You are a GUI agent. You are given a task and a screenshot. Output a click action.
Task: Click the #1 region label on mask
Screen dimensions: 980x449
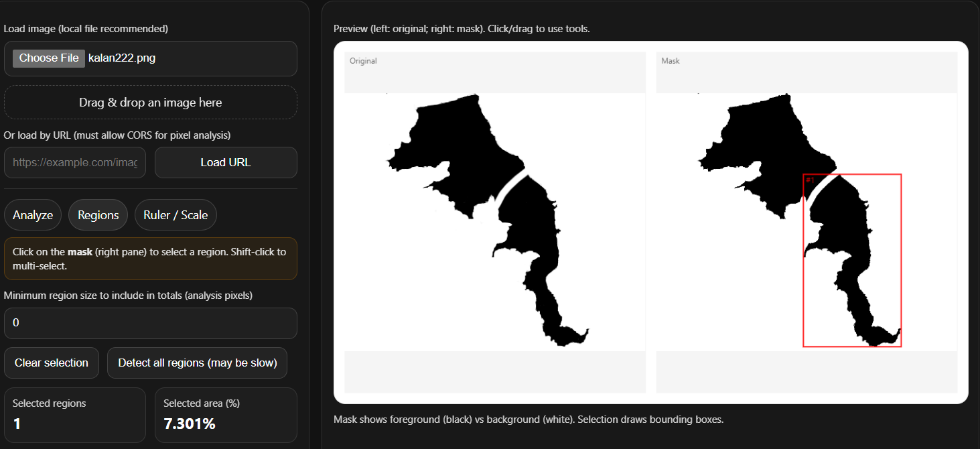tap(810, 178)
